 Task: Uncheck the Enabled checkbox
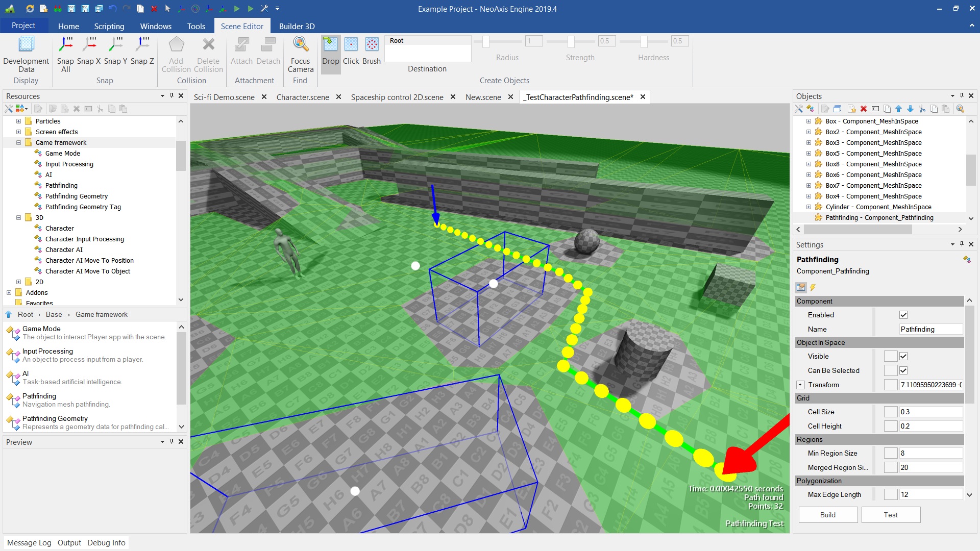point(903,315)
